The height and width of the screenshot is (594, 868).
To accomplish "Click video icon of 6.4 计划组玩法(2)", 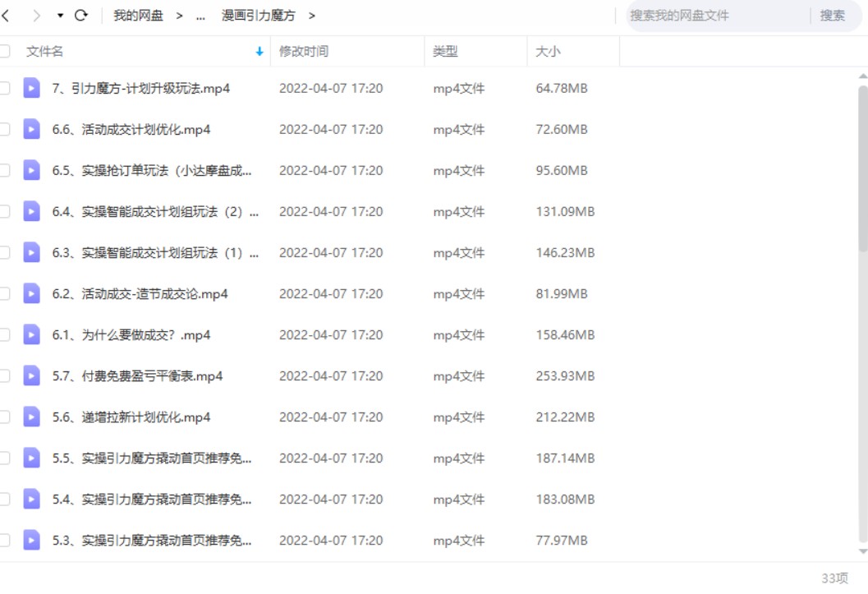I will click(x=31, y=211).
